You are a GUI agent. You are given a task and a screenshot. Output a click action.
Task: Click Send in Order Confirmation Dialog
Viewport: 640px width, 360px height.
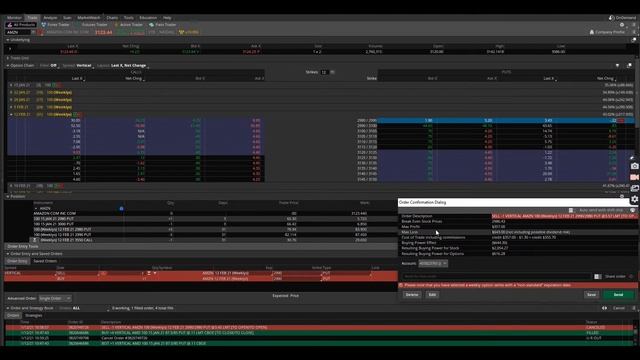coord(618,295)
